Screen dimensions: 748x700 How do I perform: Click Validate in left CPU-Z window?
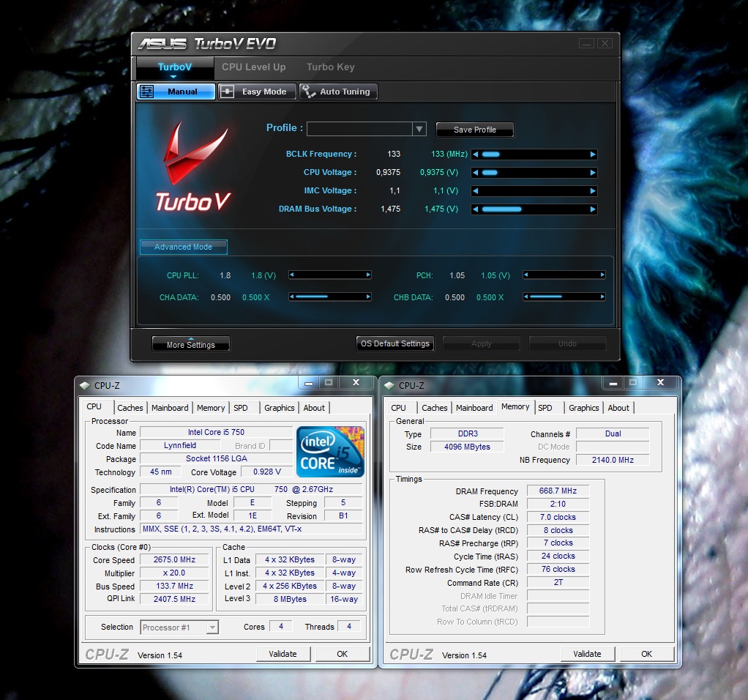coord(283,654)
